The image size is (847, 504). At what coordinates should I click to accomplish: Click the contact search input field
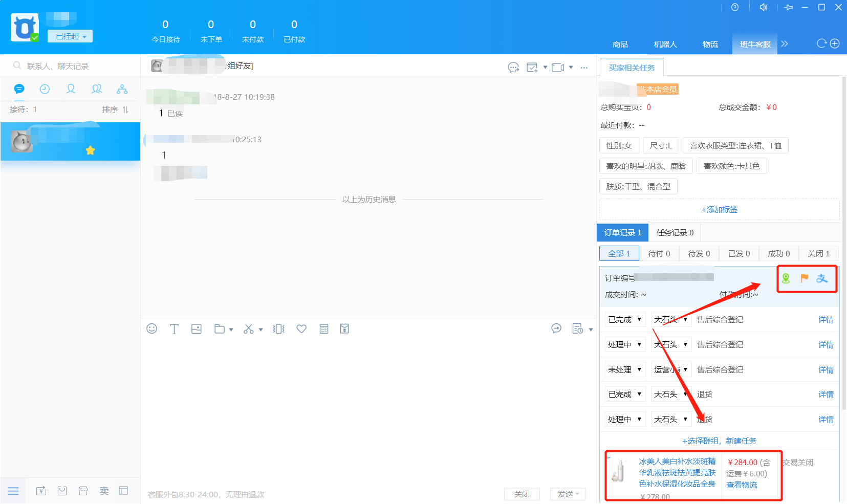click(77, 66)
